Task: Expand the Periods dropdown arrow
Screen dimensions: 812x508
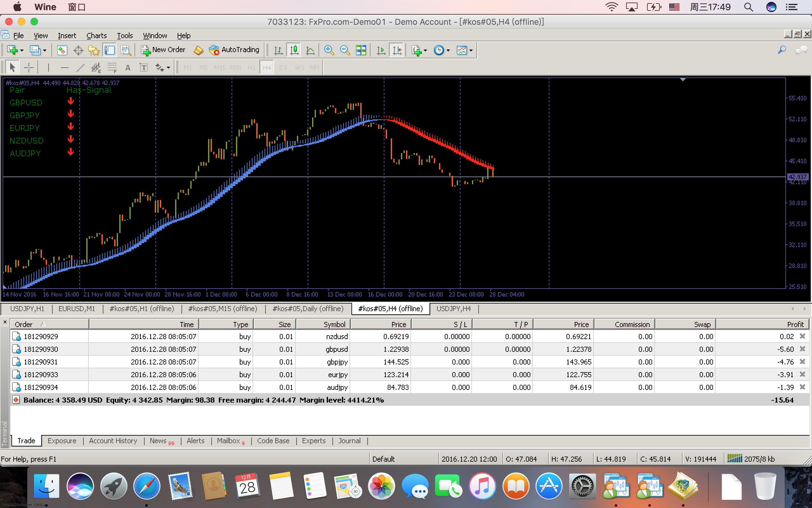Action: pyautogui.click(x=448, y=50)
